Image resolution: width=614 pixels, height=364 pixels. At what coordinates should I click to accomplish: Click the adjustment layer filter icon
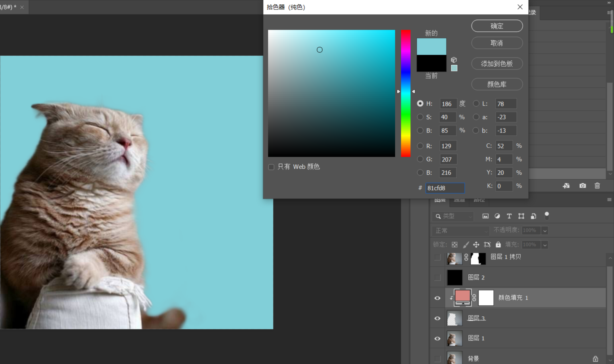[497, 216]
